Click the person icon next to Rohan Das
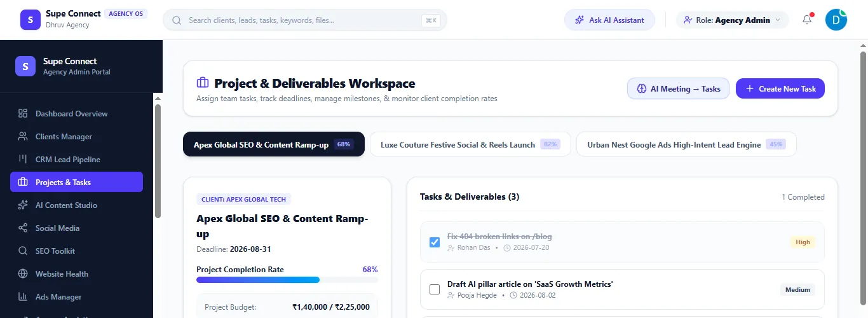868x318 pixels. click(x=451, y=247)
